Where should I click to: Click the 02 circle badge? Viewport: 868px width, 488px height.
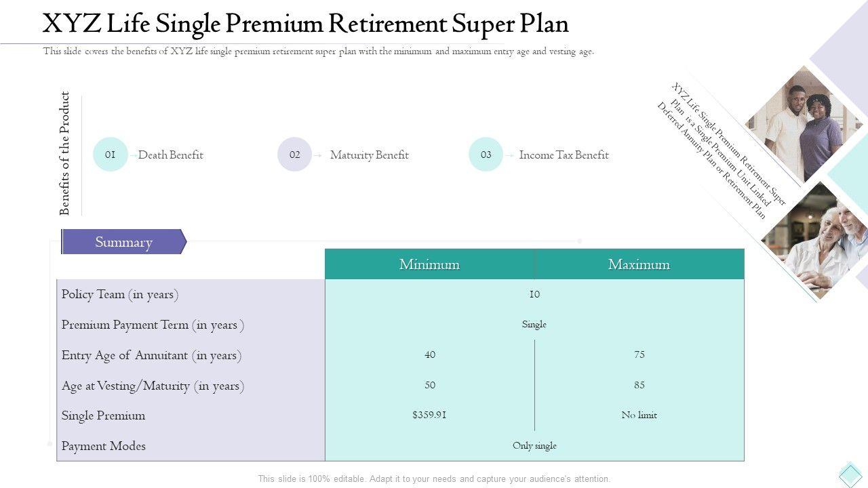[294, 155]
